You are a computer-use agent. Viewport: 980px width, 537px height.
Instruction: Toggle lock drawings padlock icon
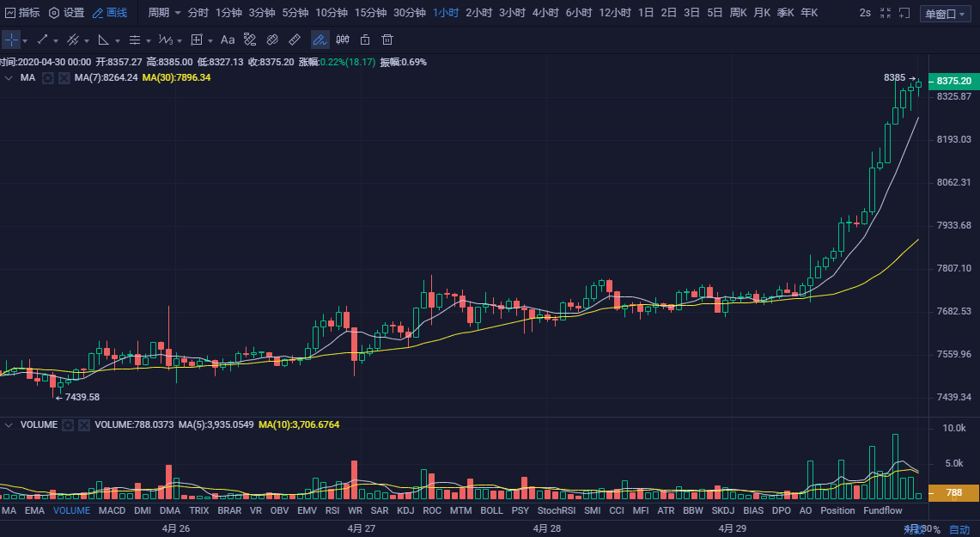365,40
